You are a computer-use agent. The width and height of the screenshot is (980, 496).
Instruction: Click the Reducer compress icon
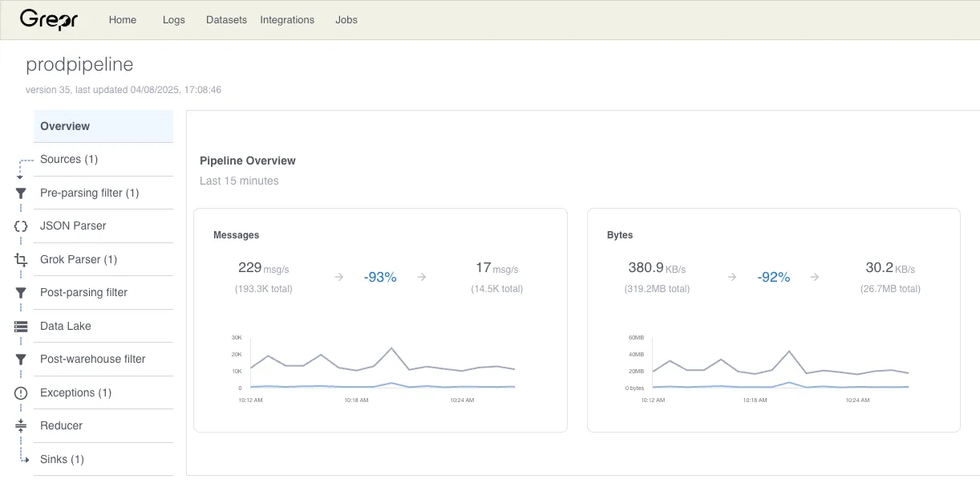pyautogui.click(x=21, y=426)
